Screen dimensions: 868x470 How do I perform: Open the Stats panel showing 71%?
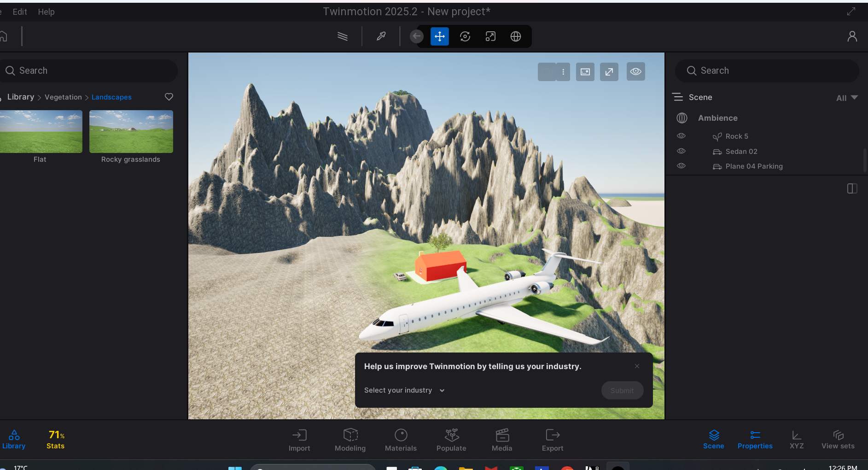56,440
